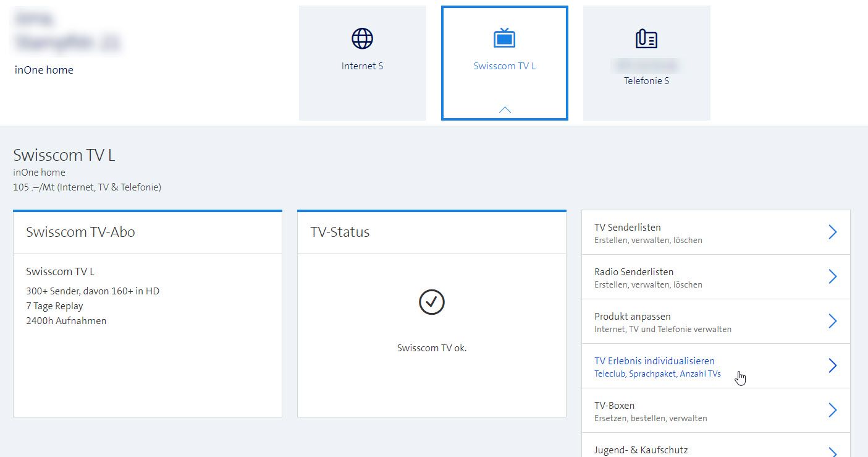Open TV Erlebnis individualisieren link
The height and width of the screenshot is (457, 868).
pos(654,361)
